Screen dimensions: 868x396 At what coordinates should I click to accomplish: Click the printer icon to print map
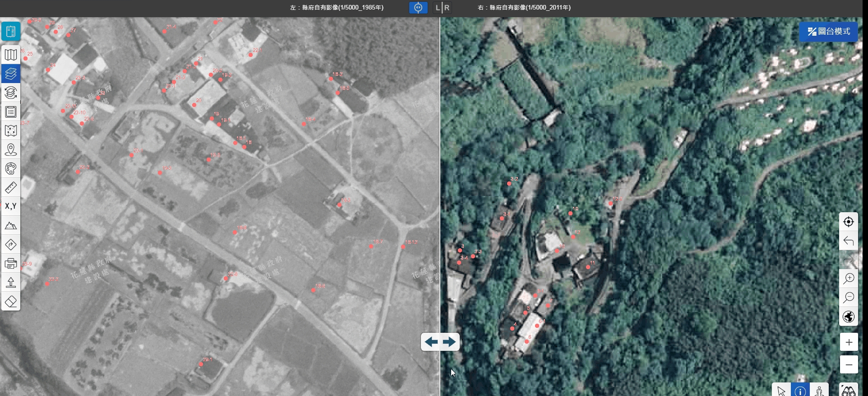tap(11, 263)
